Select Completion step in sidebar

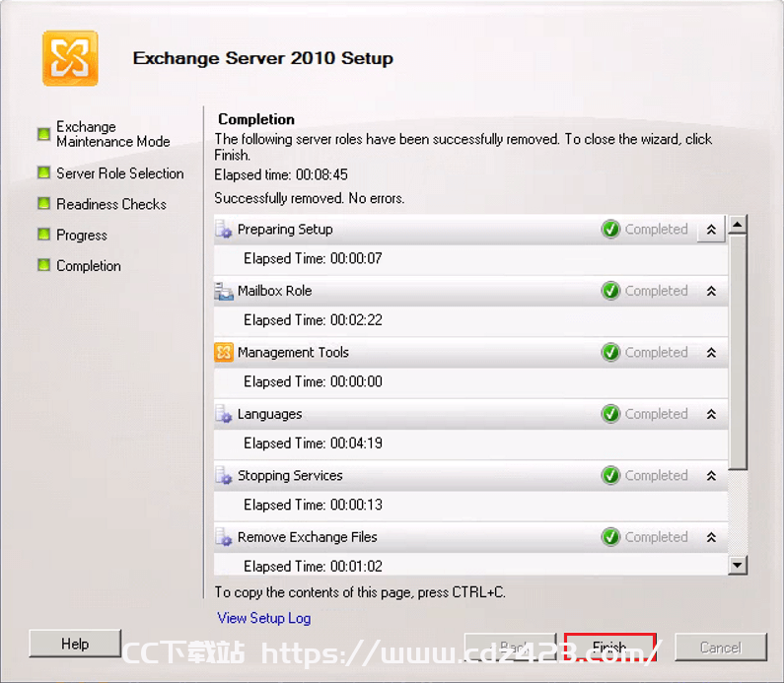point(89,266)
